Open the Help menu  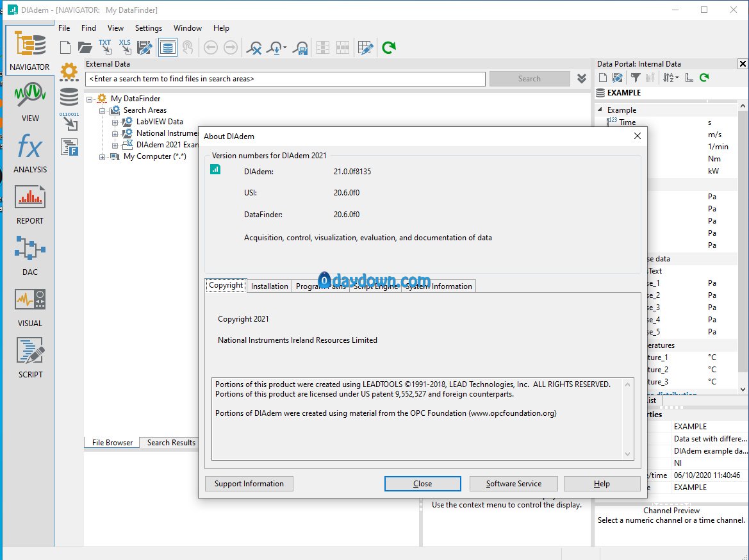[221, 28]
